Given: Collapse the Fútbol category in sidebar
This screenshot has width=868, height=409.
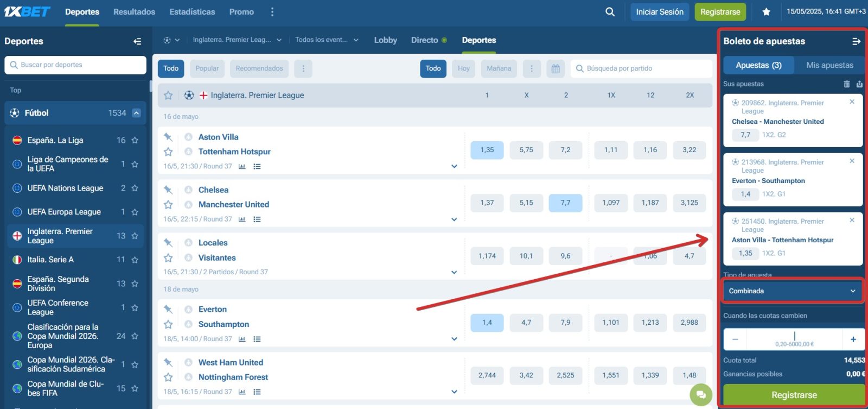Looking at the screenshot, I should click(136, 113).
